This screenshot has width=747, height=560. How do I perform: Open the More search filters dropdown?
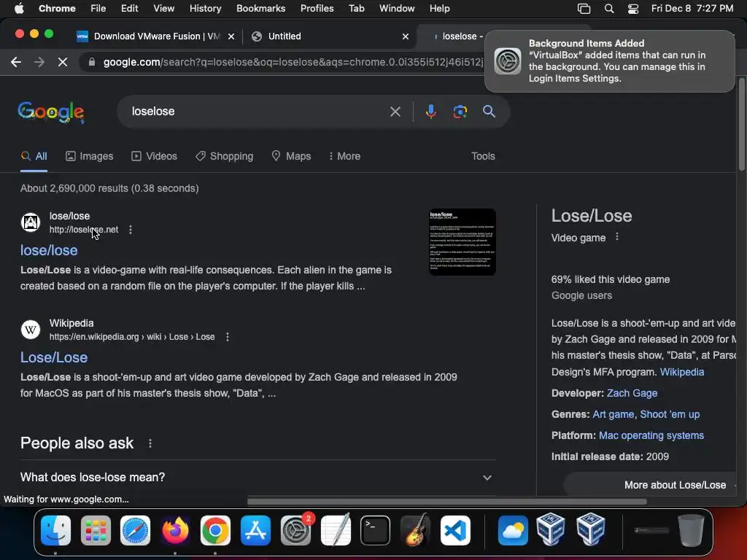tap(344, 156)
